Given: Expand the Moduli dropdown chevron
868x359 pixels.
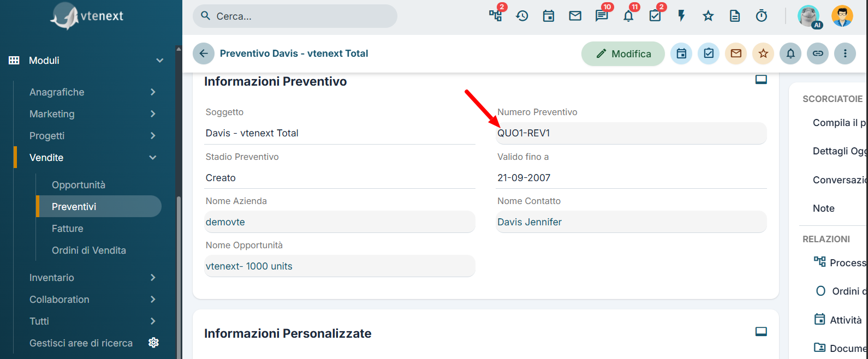Looking at the screenshot, I should [x=159, y=61].
